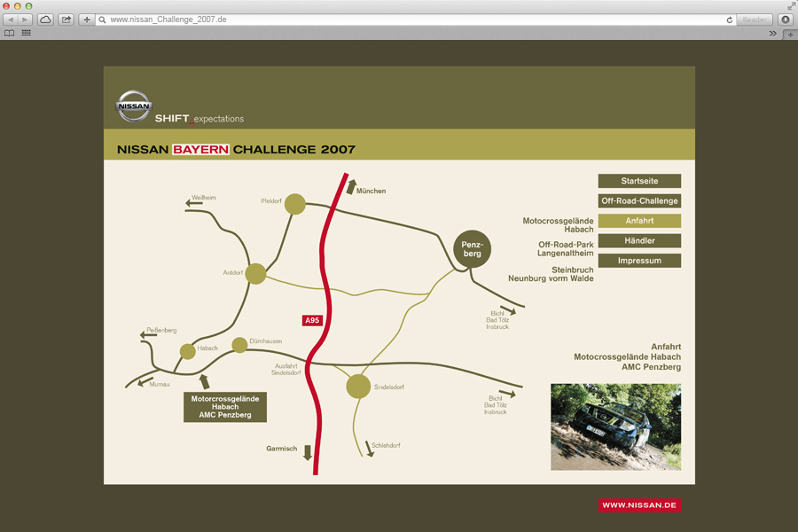Click the Dürnhausen town marker
Viewport: 798px width, 532px height.
click(x=239, y=345)
